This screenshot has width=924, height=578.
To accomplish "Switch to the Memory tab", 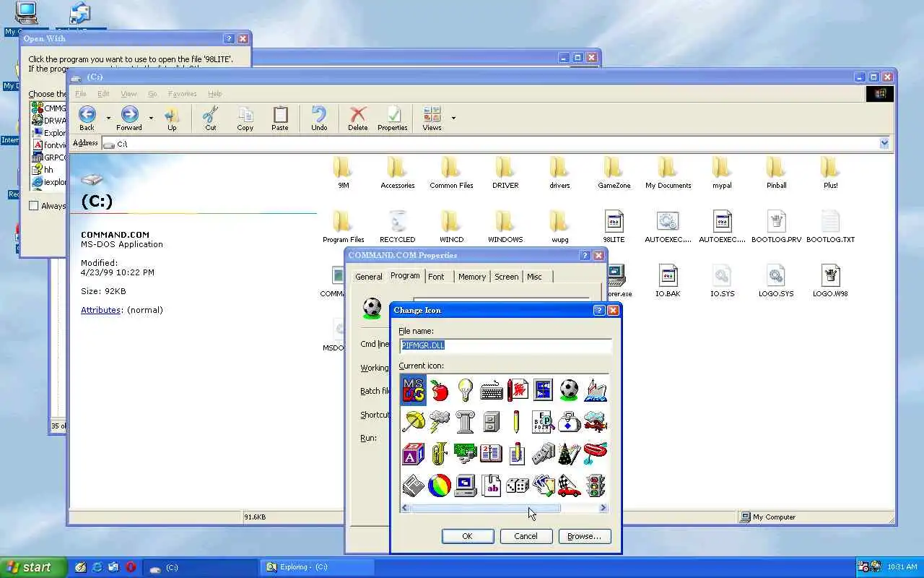I will tap(472, 277).
